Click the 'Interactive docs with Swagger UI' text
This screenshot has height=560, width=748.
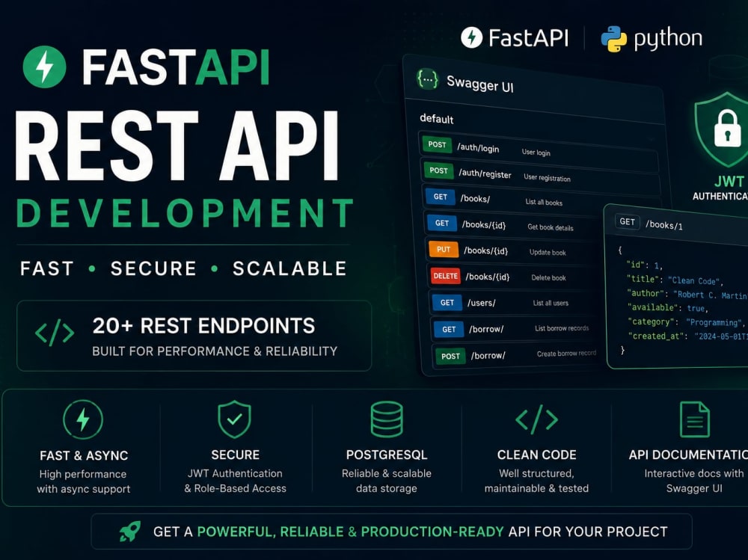click(695, 481)
